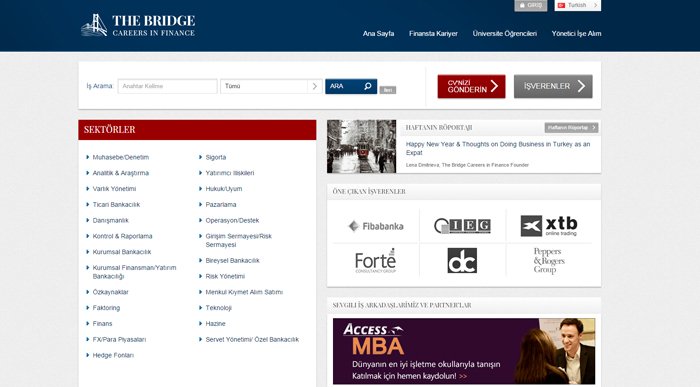700x387 pixels.
Task: Open Kurumsal Finansman/Yatırım Bankacılığı link
Action: [134, 272]
